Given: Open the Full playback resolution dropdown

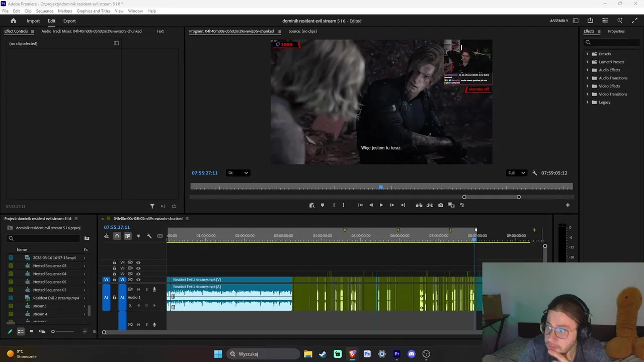Looking at the screenshot, I should click(x=517, y=173).
